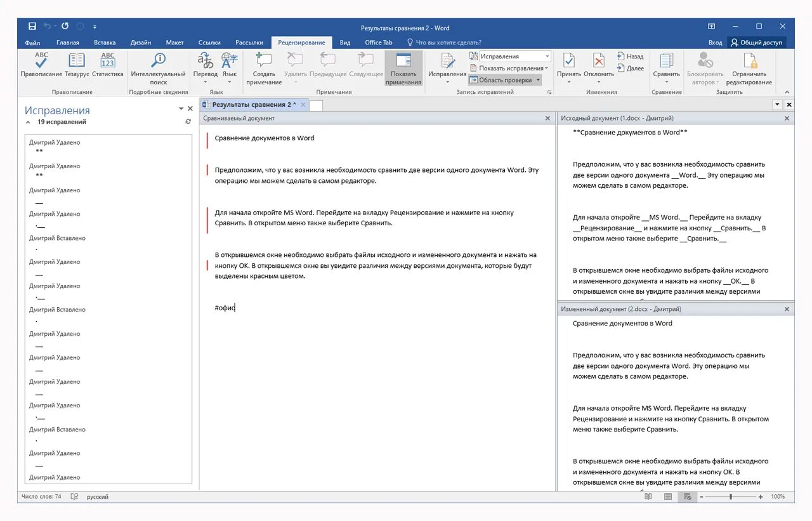Toggle Показать примечания in the ribbon
Screen dimensions: 812x521
pyautogui.click(x=403, y=69)
